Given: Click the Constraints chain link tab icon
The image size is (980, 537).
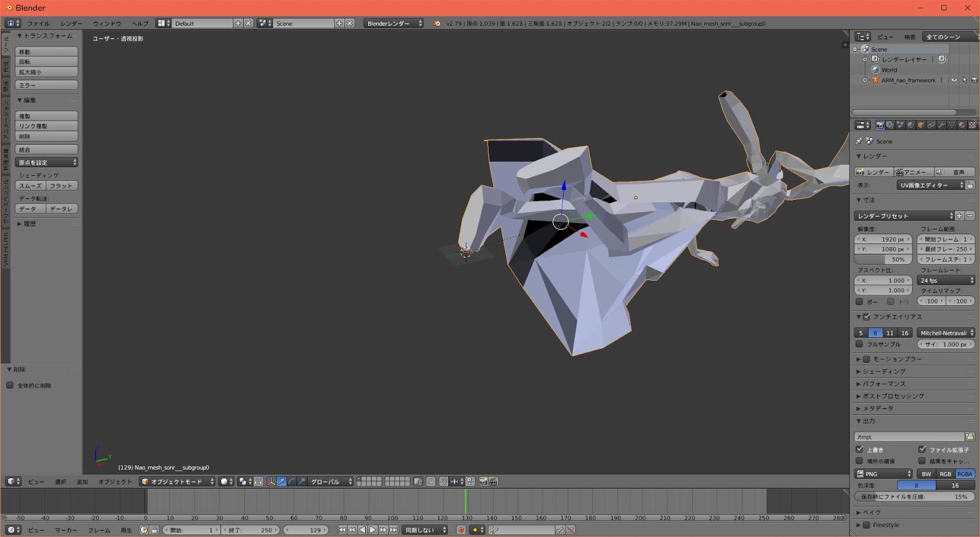Looking at the screenshot, I should point(931,125).
